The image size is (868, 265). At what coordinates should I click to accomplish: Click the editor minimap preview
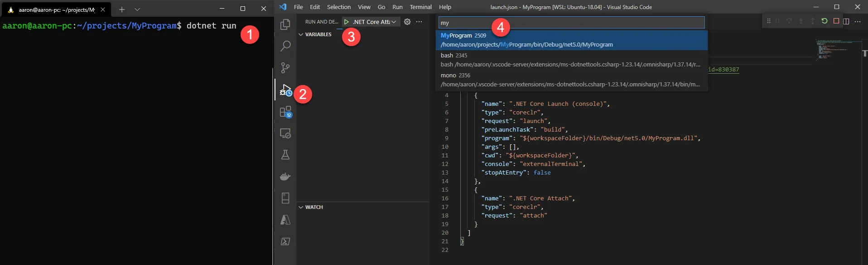tap(837, 50)
